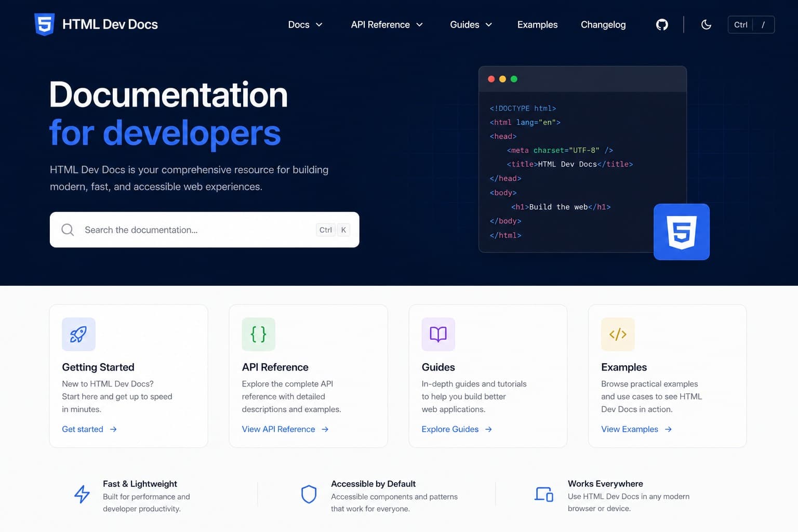
Task: Click the large HTML5 badge beside code window
Action: pos(682,232)
